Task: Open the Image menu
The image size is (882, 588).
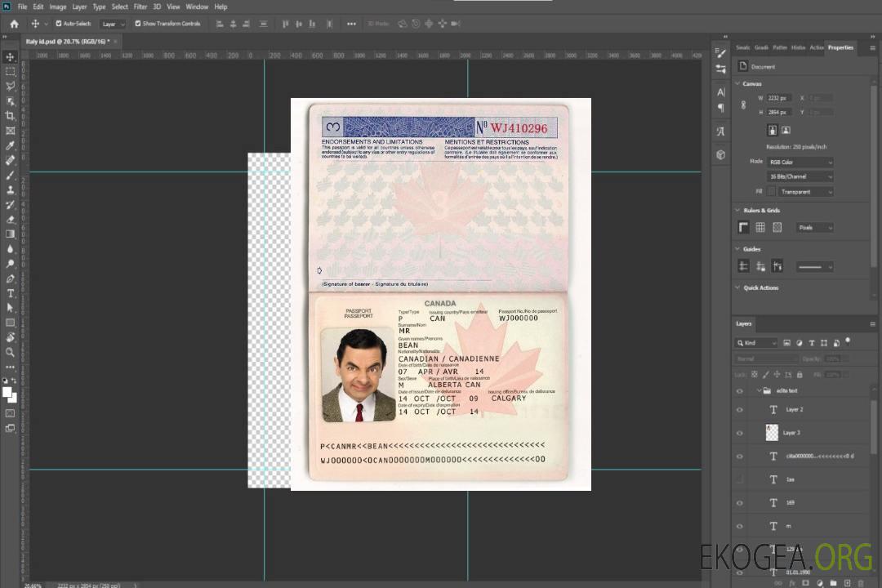Action: (x=58, y=7)
